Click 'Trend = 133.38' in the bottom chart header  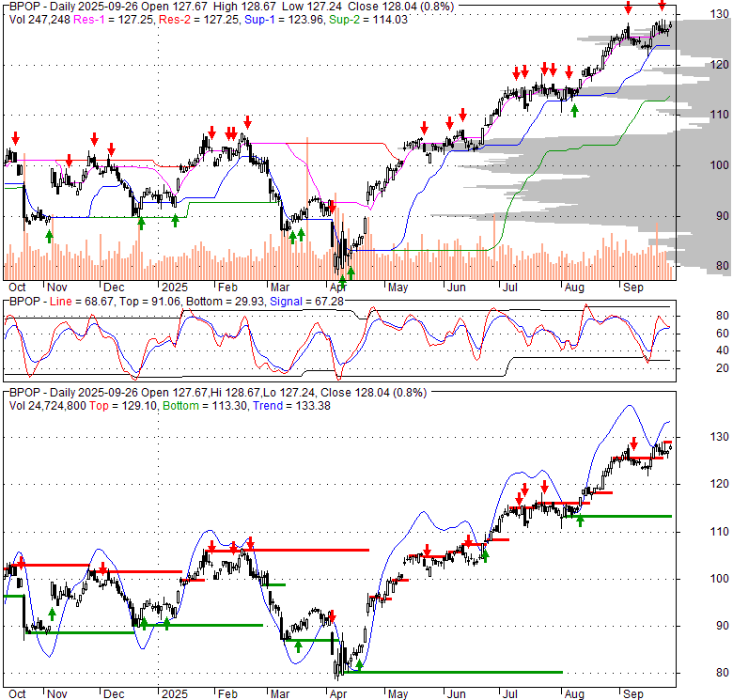291,406
